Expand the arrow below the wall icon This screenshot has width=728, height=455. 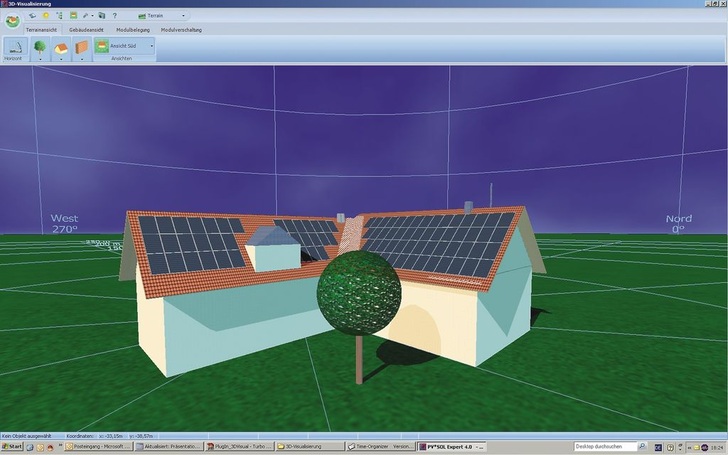click(82, 59)
